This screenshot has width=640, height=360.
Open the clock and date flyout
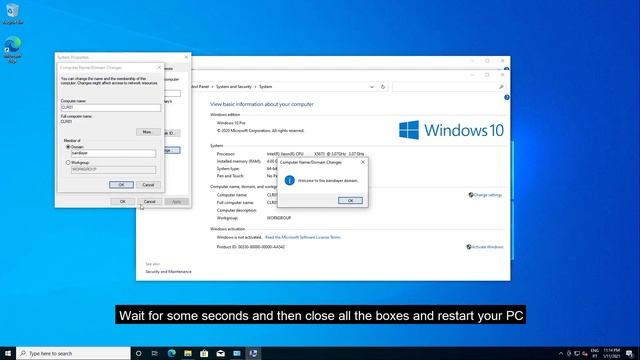tap(611, 353)
